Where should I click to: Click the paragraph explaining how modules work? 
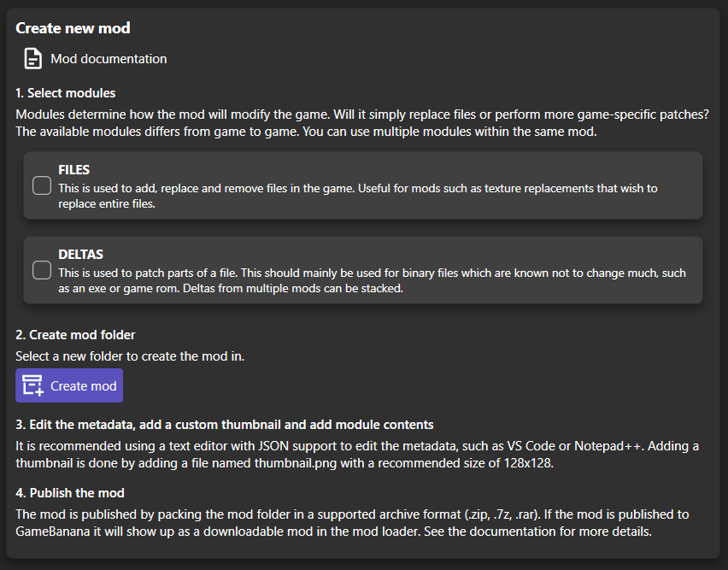(362, 123)
